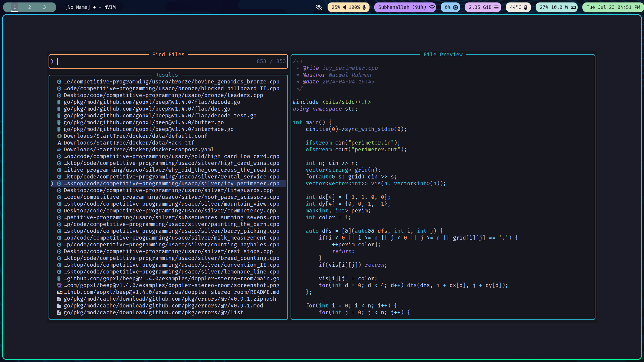Select the pkg/errors/@v/list result
The height and width of the screenshot is (362, 644).
[x=168, y=312]
